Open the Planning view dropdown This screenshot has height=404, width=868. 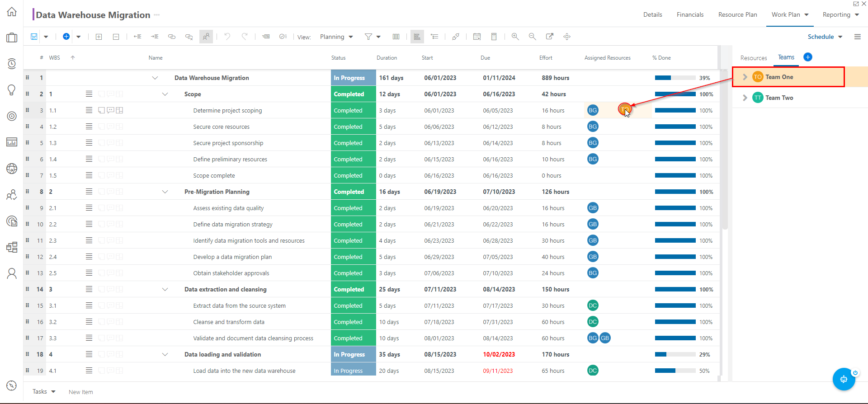pos(336,37)
